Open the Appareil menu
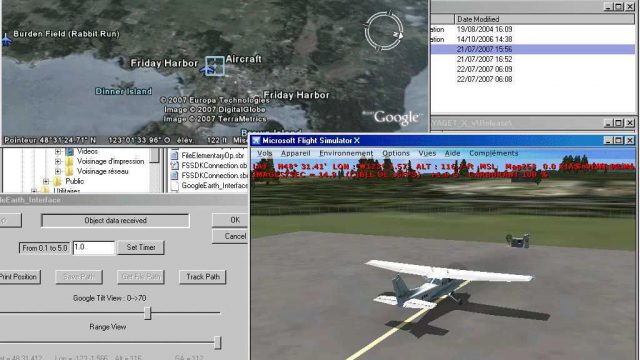This screenshot has height=360, width=640. [296, 153]
